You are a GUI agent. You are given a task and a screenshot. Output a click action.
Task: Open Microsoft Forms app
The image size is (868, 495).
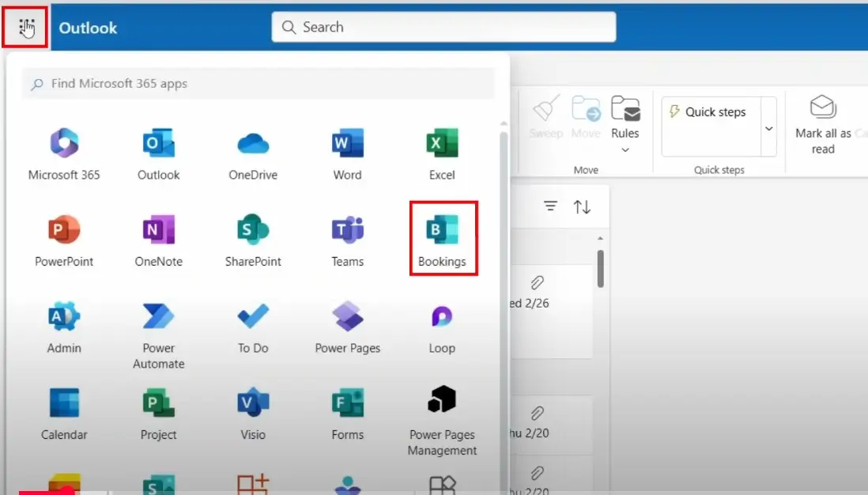[x=348, y=411]
